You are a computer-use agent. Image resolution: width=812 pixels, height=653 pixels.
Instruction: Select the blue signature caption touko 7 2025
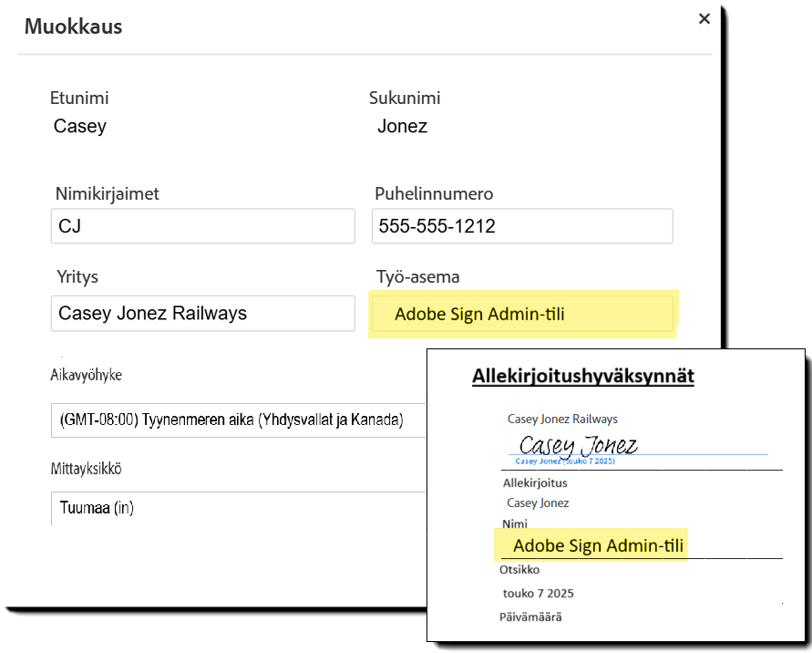pyautogui.click(x=565, y=461)
